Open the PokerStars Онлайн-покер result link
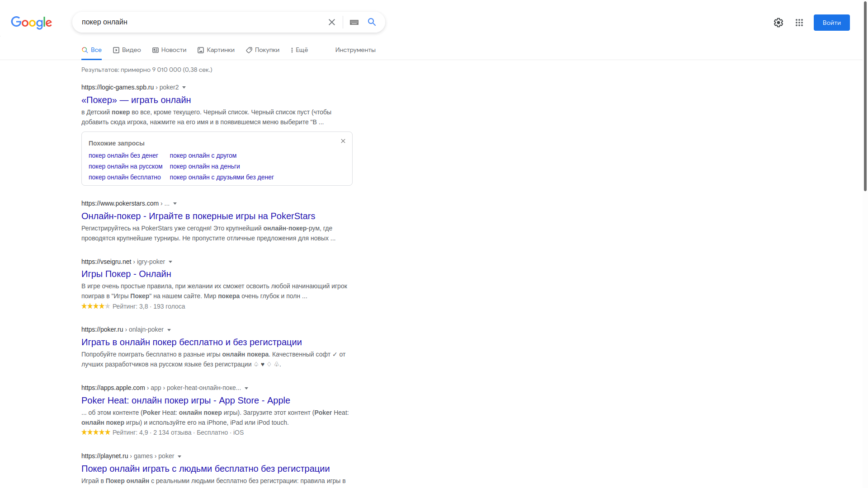Image resolution: width=868 pixels, height=488 pixels. click(x=198, y=216)
